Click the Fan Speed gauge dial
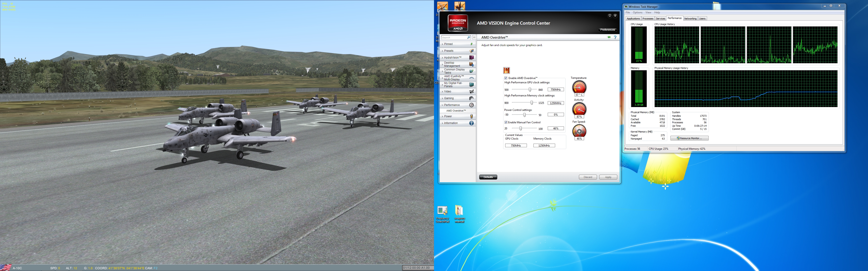Screen dimensions: 868x271 (x=579, y=131)
